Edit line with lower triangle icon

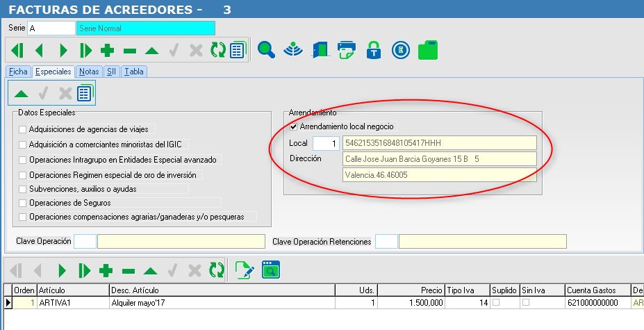tap(151, 271)
